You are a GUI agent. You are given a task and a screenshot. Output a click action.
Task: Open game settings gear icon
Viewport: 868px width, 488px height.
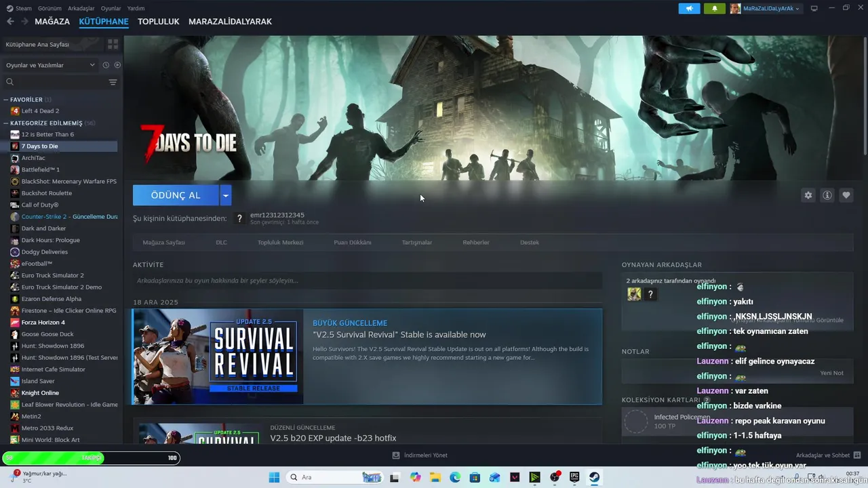coord(808,195)
